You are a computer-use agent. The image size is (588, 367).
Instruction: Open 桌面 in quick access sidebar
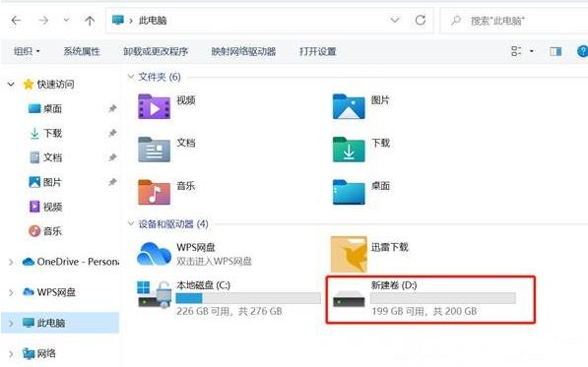coord(52,108)
